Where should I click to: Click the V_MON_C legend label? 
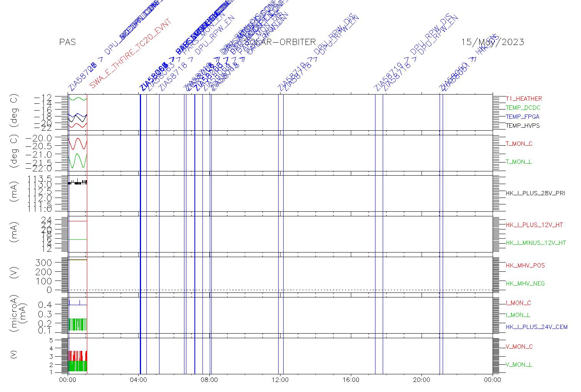click(x=519, y=347)
